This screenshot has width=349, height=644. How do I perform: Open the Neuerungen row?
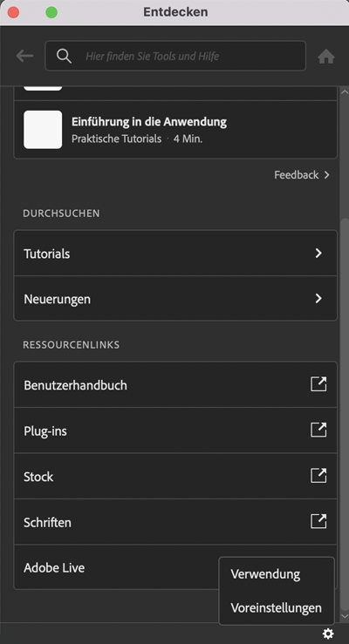tap(175, 299)
